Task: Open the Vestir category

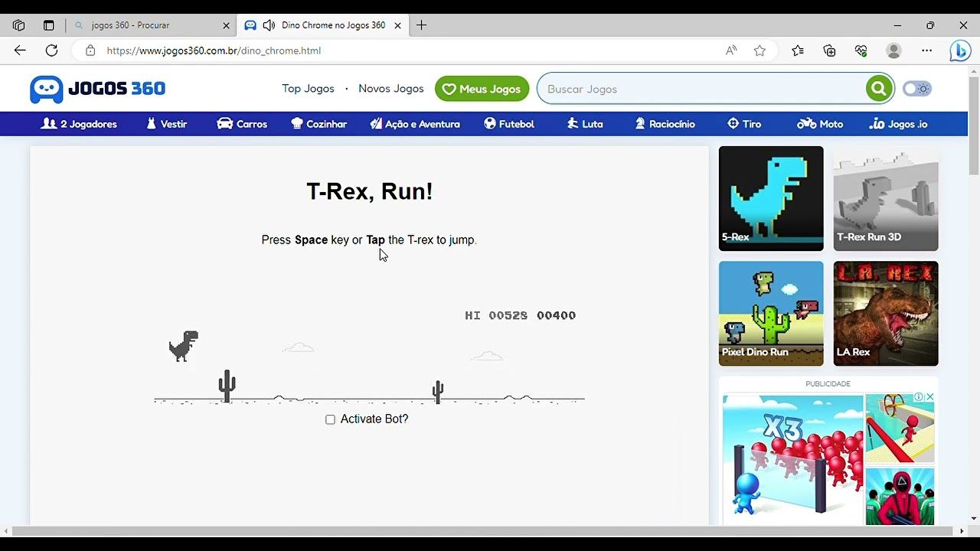Action: 166,124
